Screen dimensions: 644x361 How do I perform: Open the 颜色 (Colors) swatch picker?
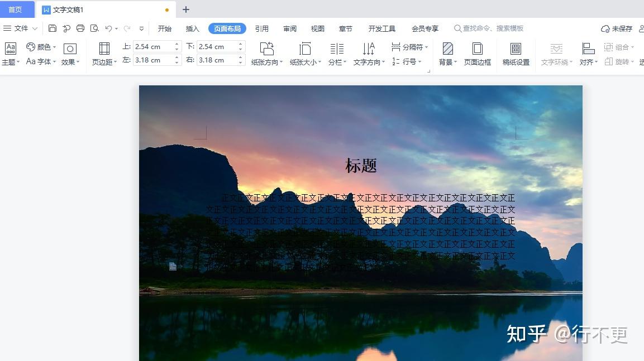click(40, 46)
